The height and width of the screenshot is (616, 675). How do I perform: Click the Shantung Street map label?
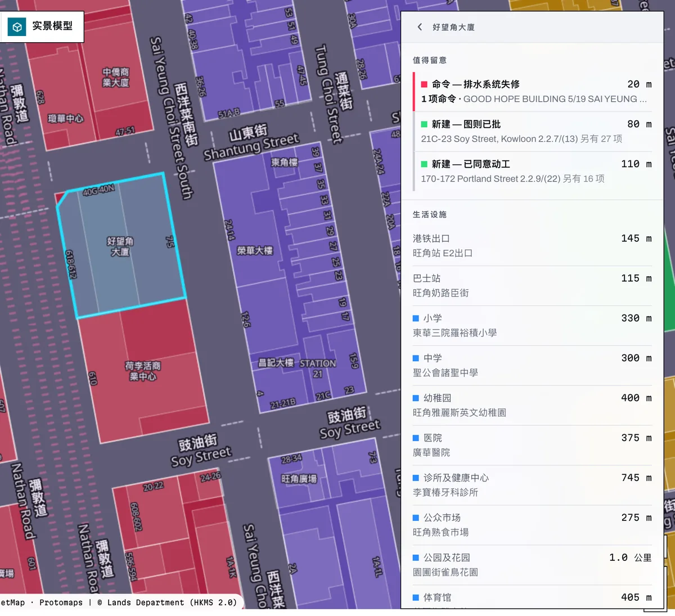point(251,147)
